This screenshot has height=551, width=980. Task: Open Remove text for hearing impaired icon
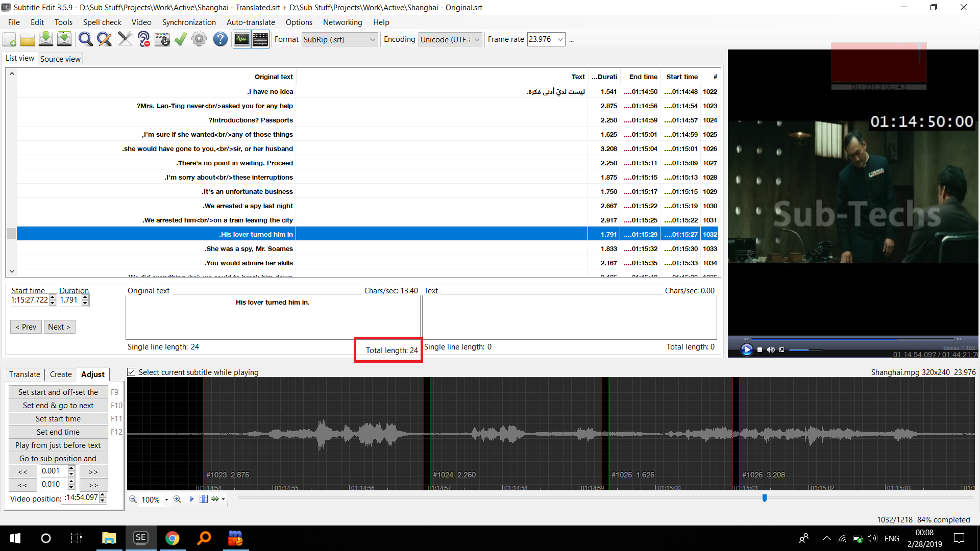[x=144, y=39]
